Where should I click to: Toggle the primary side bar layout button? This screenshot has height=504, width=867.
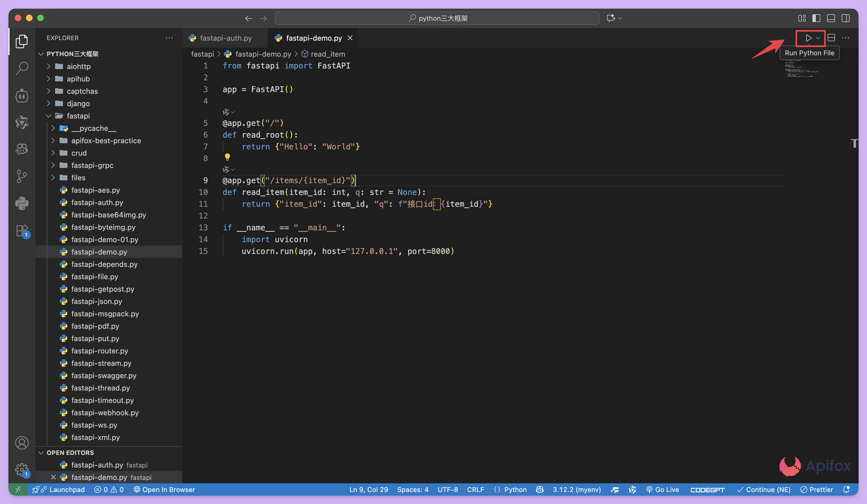click(816, 18)
